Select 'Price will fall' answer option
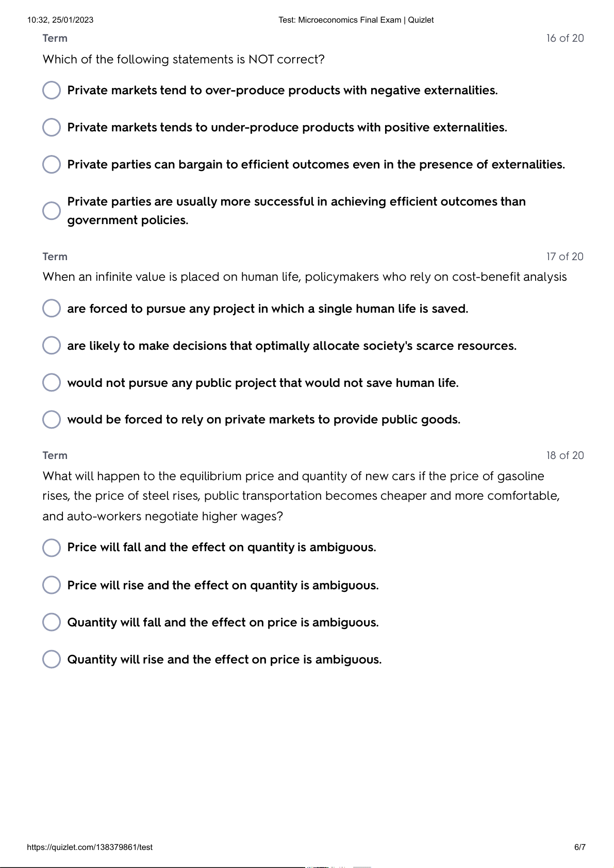 (x=52, y=548)
